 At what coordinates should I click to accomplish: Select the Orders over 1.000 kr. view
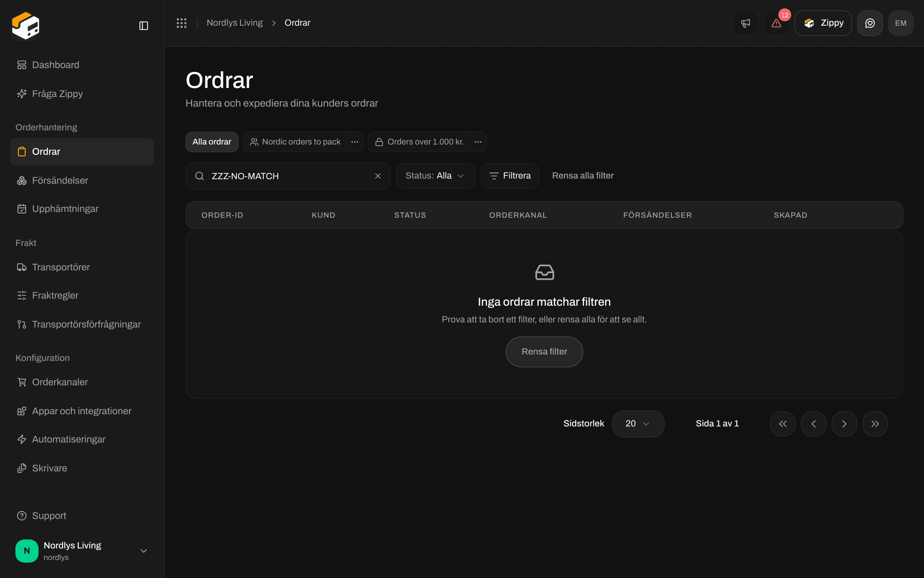click(419, 142)
